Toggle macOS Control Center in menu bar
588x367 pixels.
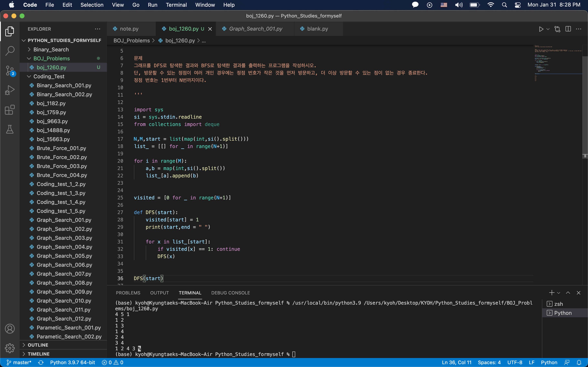[x=518, y=5]
